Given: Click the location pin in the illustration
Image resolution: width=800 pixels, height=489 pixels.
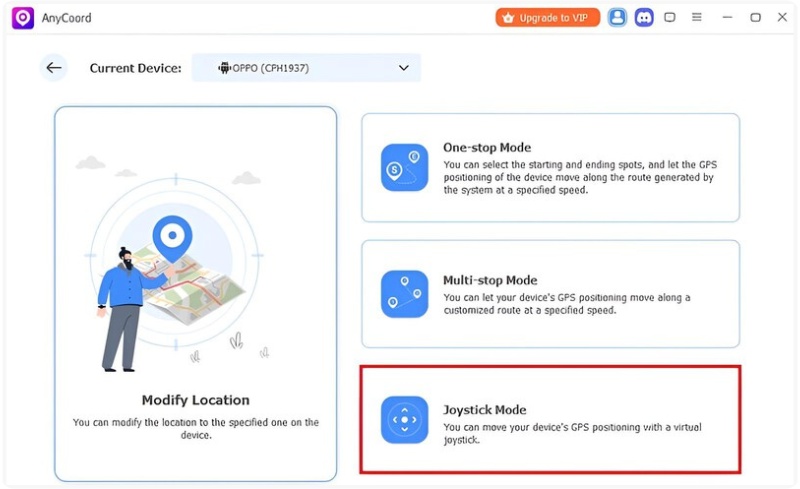Looking at the screenshot, I should coord(172,237).
